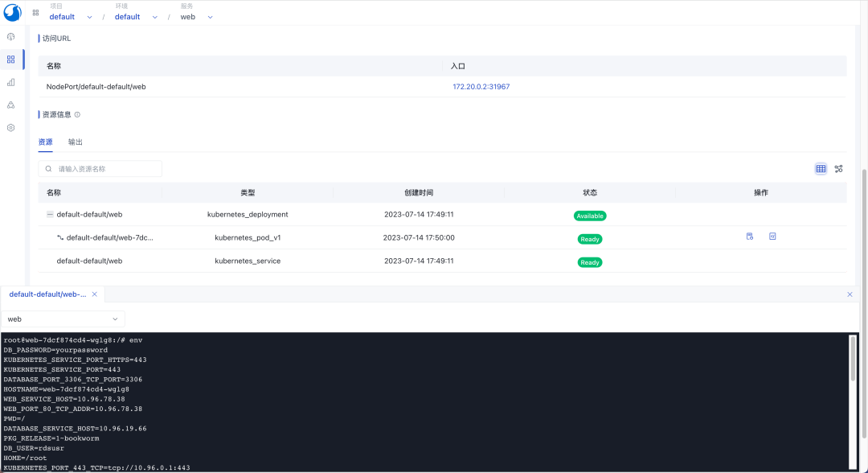Select the 资源 tab
The height and width of the screenshot is (473, 868).
tap(45, 142)
